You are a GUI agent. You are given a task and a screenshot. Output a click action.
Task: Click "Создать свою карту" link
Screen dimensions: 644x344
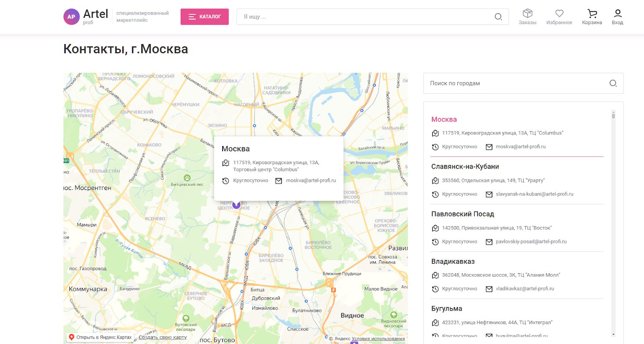[x=163, y=337]
